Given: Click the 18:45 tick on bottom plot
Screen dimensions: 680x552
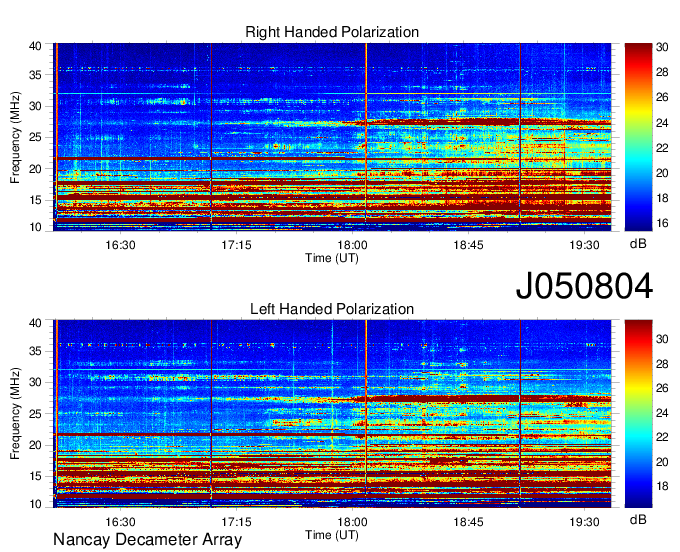Looking at the screenshot, I should [x=468, y=522].
